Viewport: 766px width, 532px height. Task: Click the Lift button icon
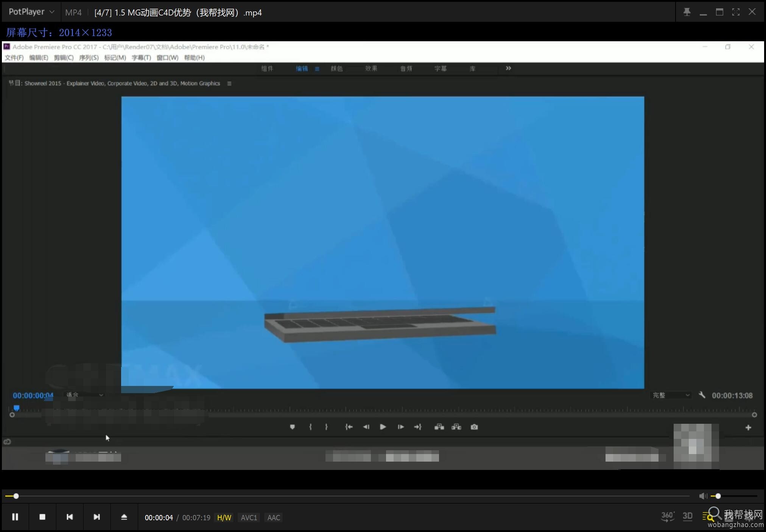439,427
